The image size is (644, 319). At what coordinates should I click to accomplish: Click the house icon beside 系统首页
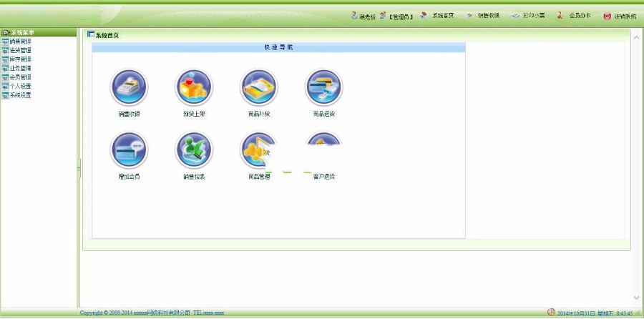(424, 16)
